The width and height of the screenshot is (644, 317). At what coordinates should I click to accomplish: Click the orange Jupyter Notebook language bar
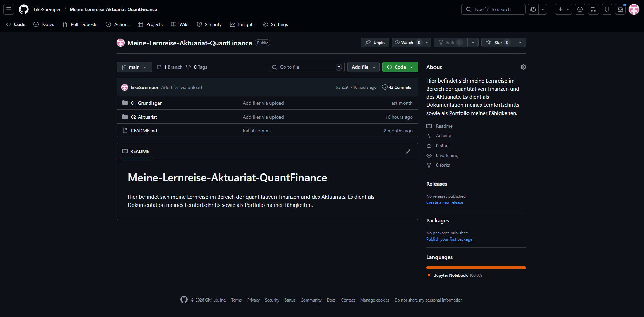pos(476,268)
